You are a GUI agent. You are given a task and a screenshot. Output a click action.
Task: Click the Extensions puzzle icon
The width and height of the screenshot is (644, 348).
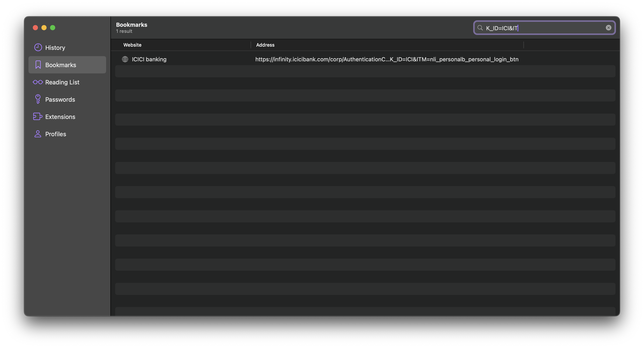(x=38, y=117)
